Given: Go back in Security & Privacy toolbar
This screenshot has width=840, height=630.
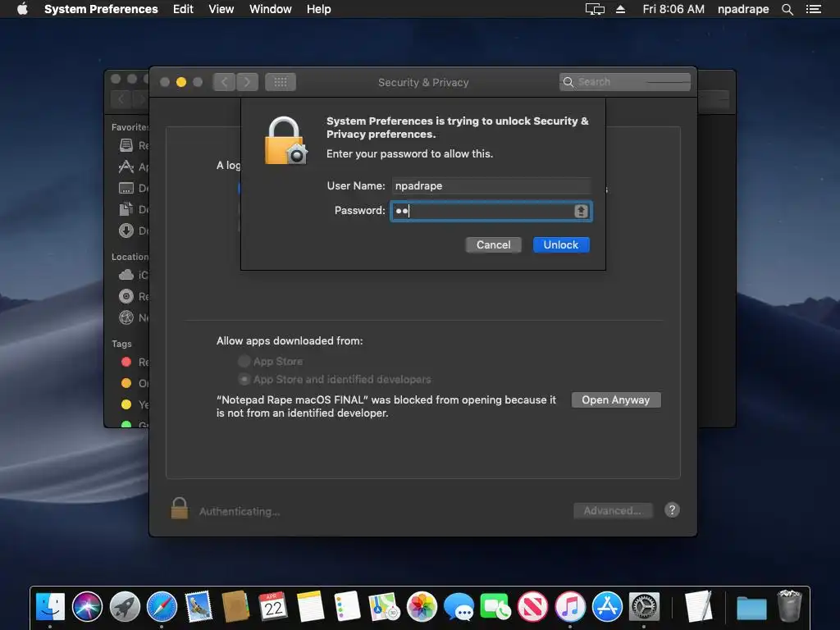Looking at the screenshot, I should coord(224,82).
